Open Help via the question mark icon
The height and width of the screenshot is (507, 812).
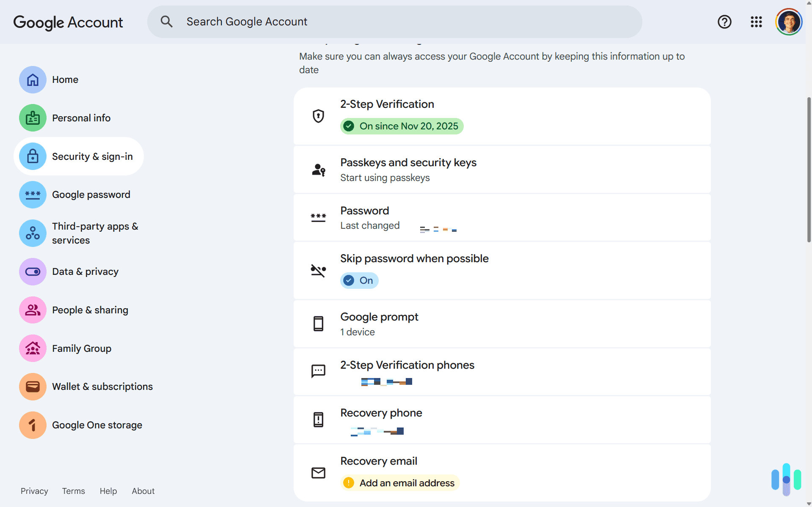tap(724, 22)
